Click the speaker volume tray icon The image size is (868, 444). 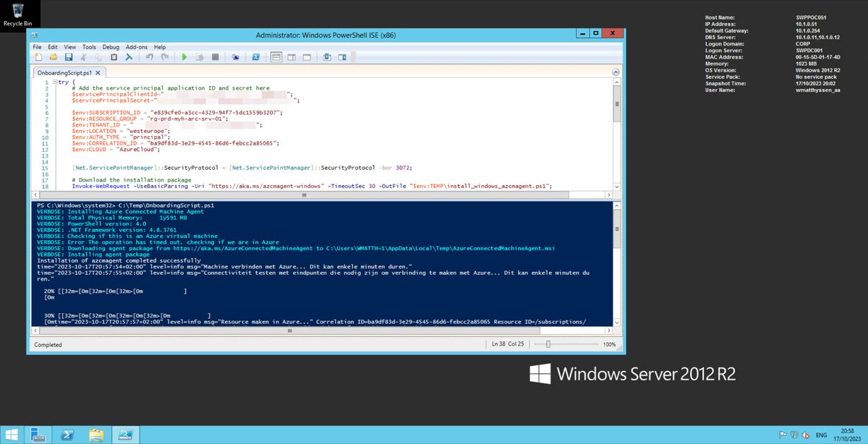point(807,435)
